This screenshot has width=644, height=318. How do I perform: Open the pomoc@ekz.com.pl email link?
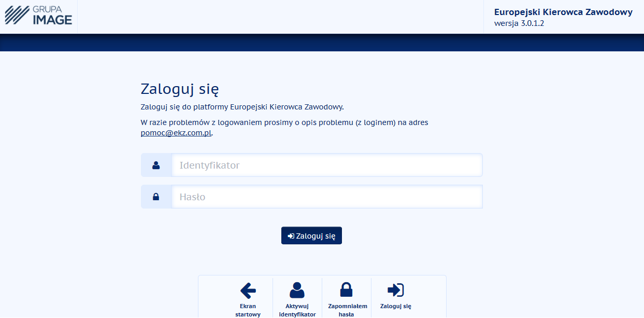(176, 132)
